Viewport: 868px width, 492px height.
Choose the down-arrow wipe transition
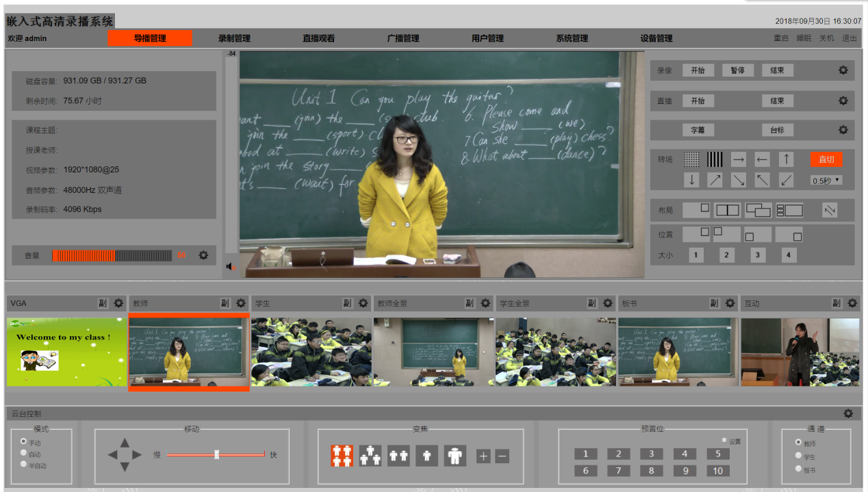(x=692, y=180)
